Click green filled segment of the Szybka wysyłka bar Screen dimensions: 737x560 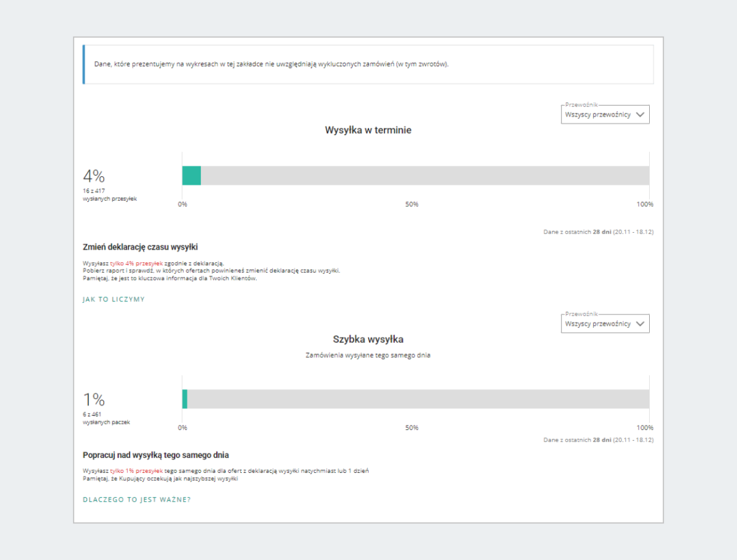[185, 399]
